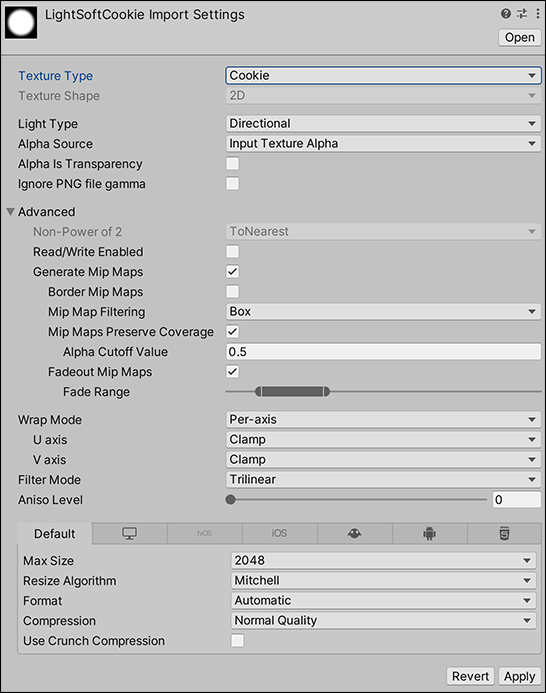Open the Alpha Source dropdown

[x=383, y=144]
